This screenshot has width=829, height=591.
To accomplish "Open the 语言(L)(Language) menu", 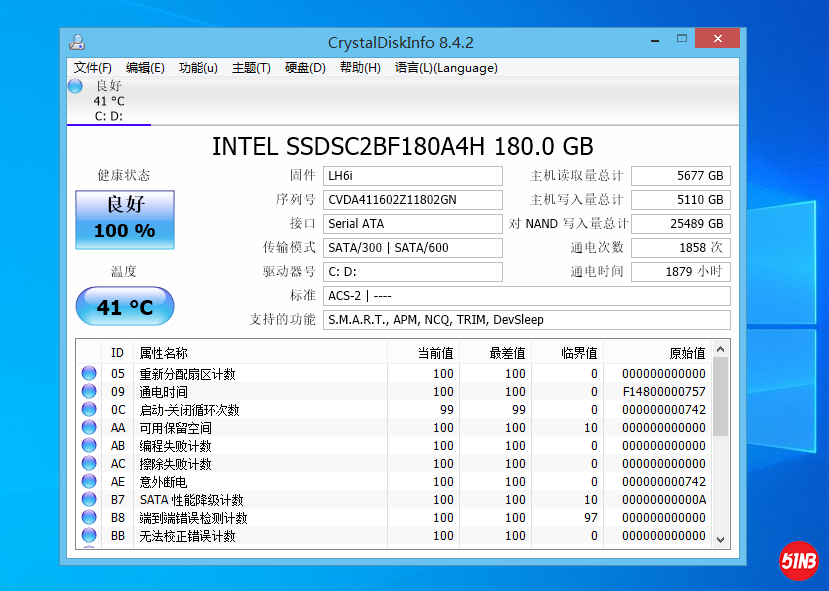I will pyautogui.click(x=446, y=68).
